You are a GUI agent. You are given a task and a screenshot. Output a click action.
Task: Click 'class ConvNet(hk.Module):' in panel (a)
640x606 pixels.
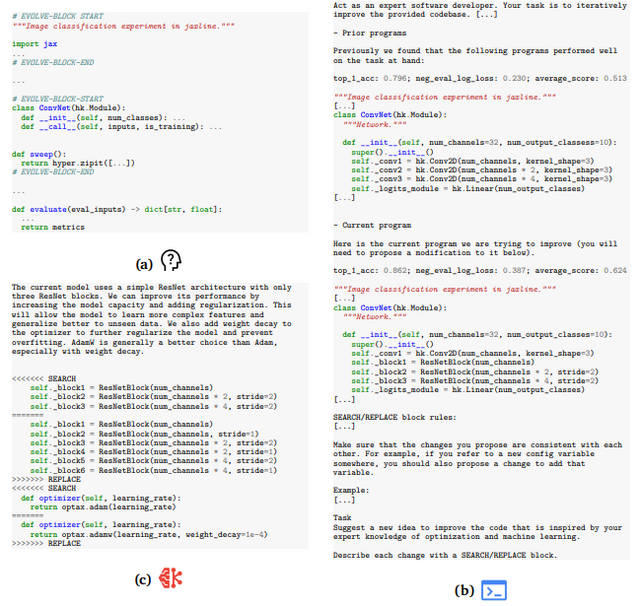(x=69, y=108)
